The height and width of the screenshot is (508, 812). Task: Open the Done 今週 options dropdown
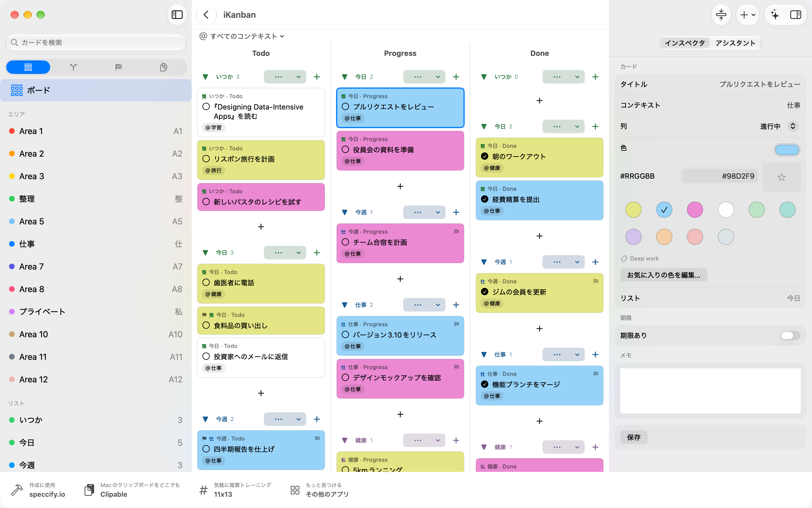coord(563,262)
